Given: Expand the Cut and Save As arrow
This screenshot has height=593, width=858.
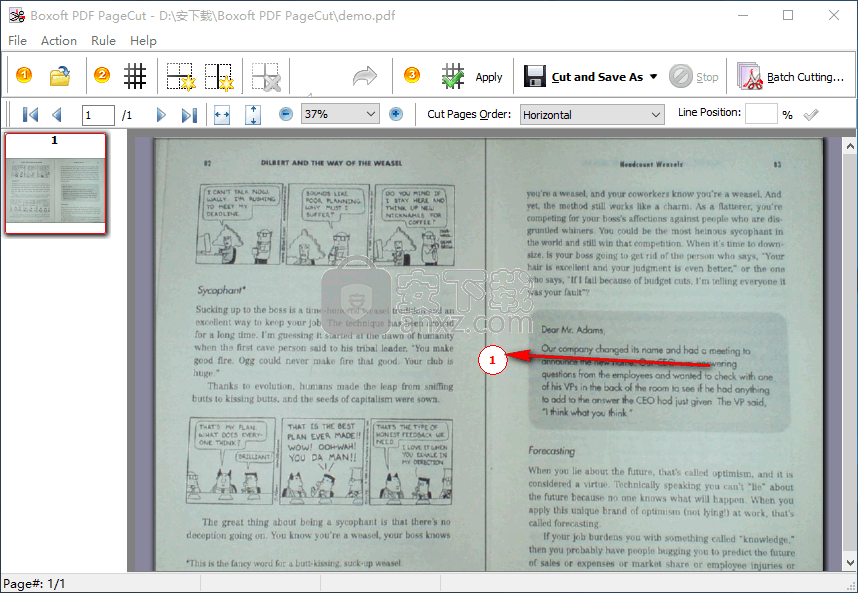Looking at the screenshot, I should point(653,77).
